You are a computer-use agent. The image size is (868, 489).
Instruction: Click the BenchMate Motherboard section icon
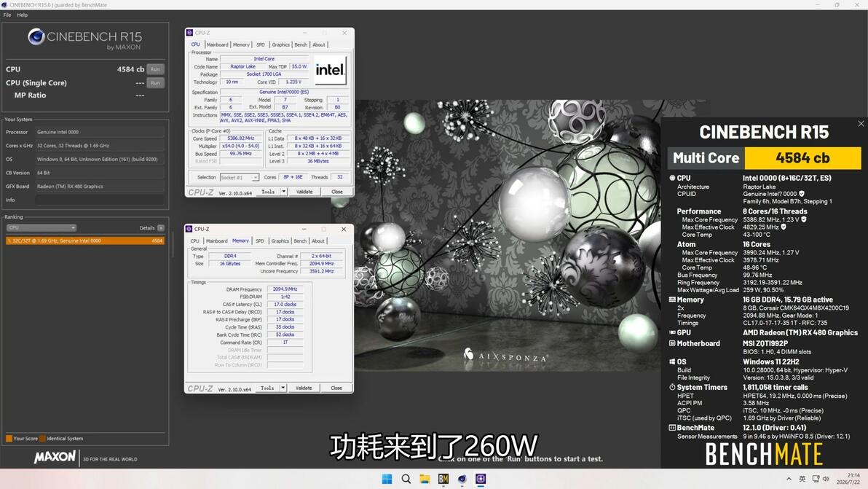pyautogui.click(x=672, y=344)
